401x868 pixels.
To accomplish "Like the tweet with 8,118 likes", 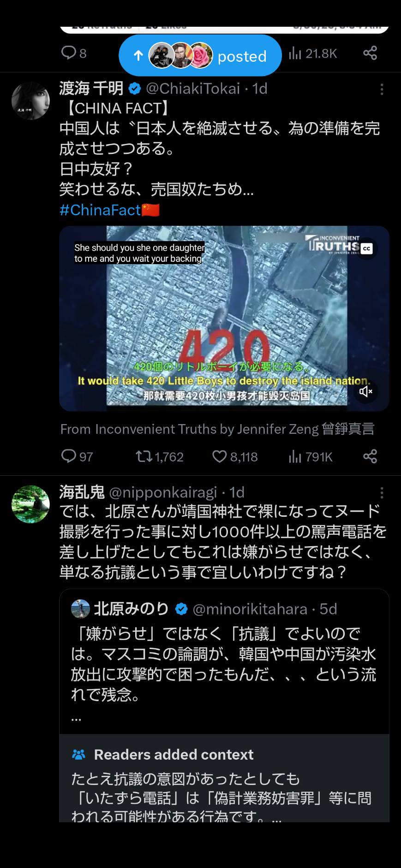I will click(x=235, y=457).
